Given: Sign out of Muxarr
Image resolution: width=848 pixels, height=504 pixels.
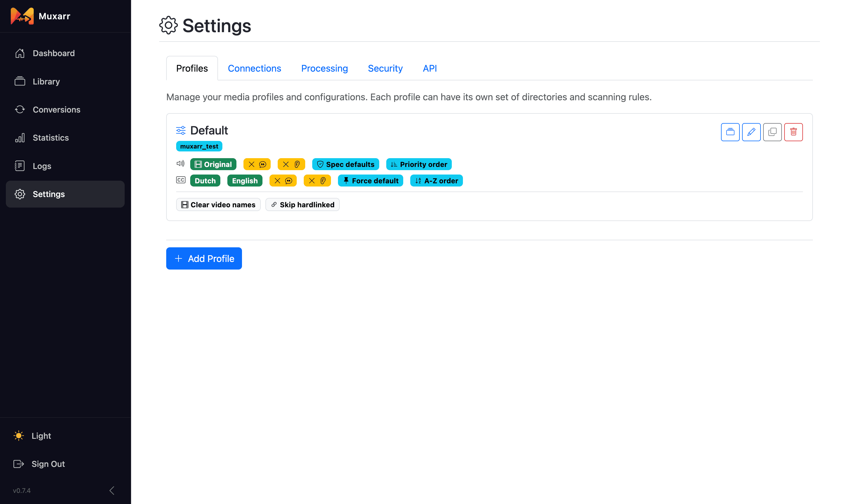Looking at the screenshot, I should click(x=65, y=464).
